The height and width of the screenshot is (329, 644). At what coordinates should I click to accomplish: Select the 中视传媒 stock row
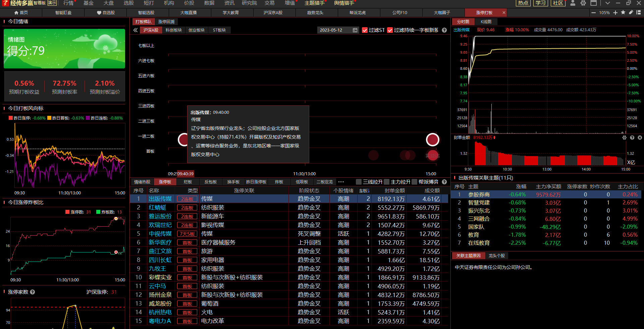pos(289,234)
